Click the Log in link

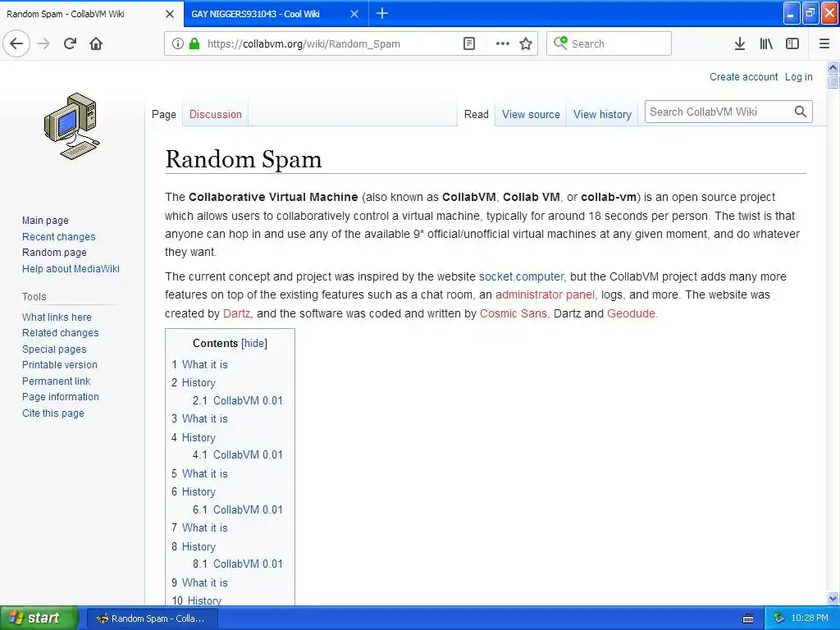coord(798,76)
